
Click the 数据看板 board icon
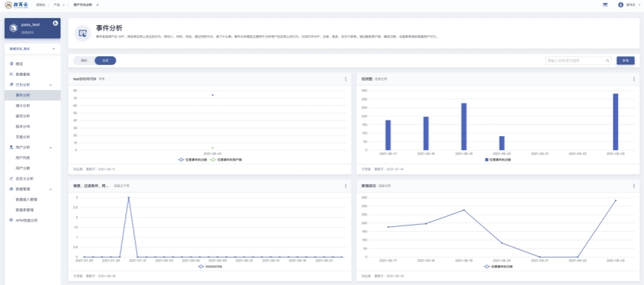pos(11,74)
